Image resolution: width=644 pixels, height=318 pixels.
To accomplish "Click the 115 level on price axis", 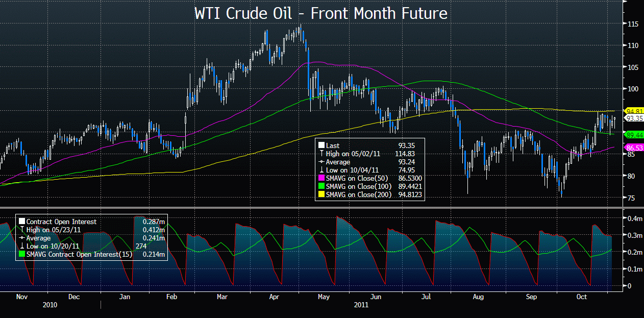I will pyautogui.click(x=634, y=24).
